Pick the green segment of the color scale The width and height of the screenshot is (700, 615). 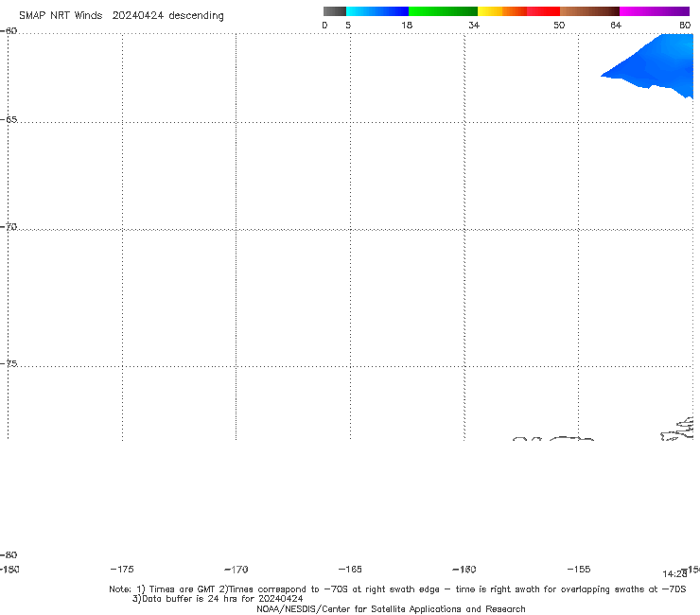[443, 11]
